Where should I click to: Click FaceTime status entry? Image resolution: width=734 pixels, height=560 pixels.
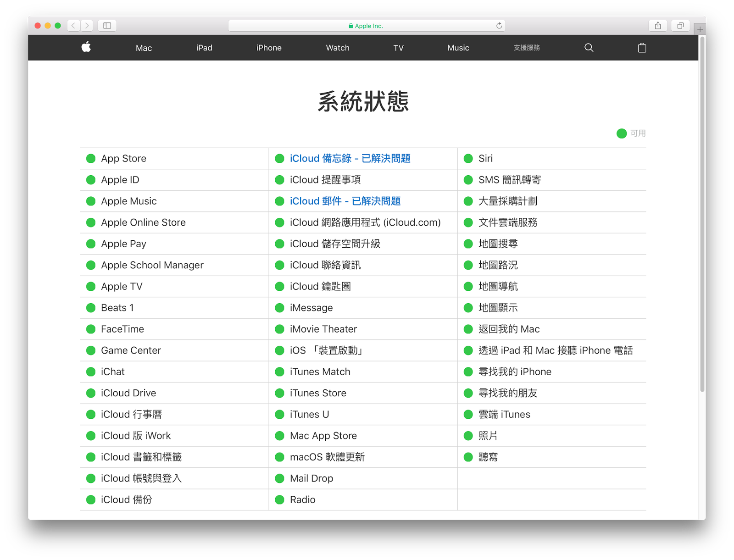[122, 329]
